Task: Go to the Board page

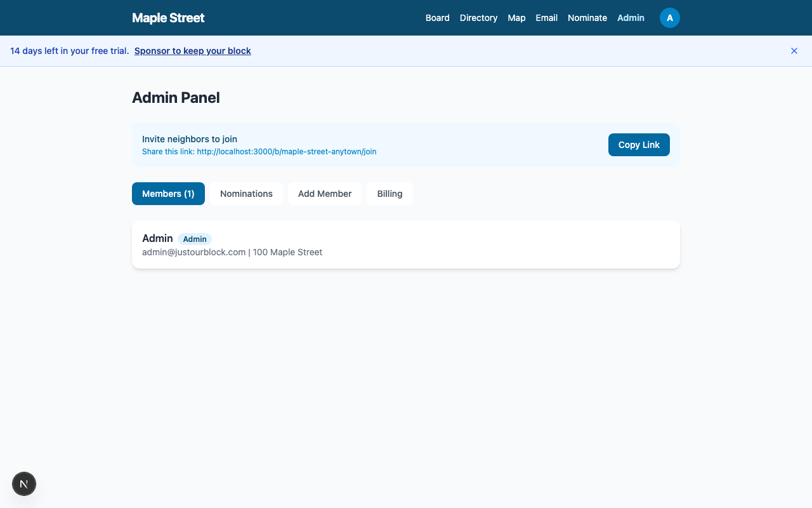Action: coord(437,18)
